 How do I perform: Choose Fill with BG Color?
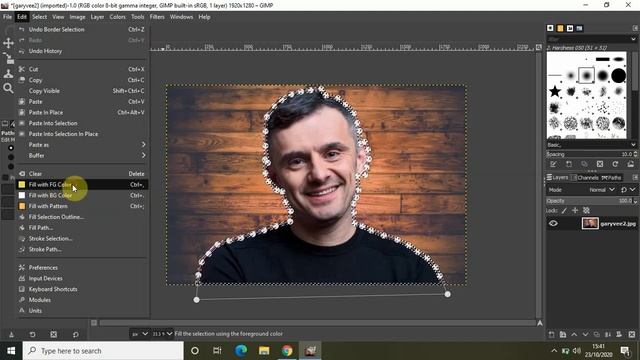[82, 196]
